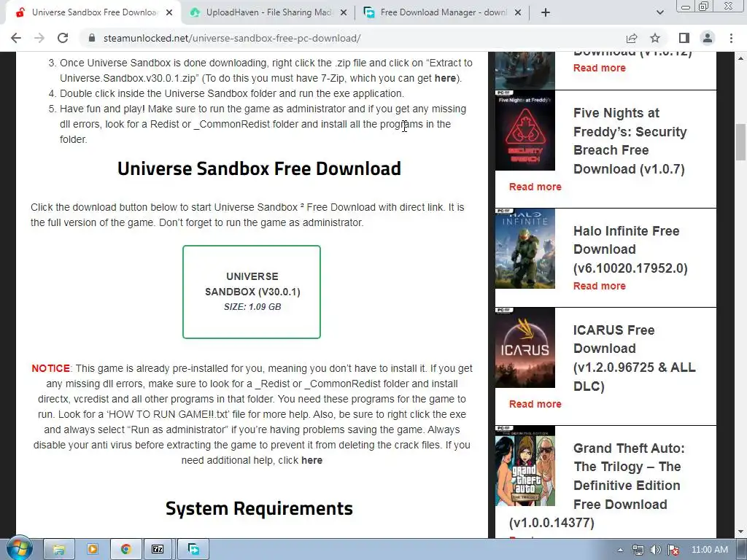Click 'here' link for additional help
This screenshot has width=747, height=560.
click(311, 461)
